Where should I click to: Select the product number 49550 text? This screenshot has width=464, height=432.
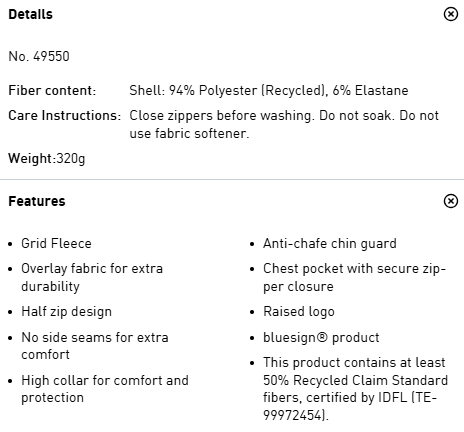pos(39,56)
